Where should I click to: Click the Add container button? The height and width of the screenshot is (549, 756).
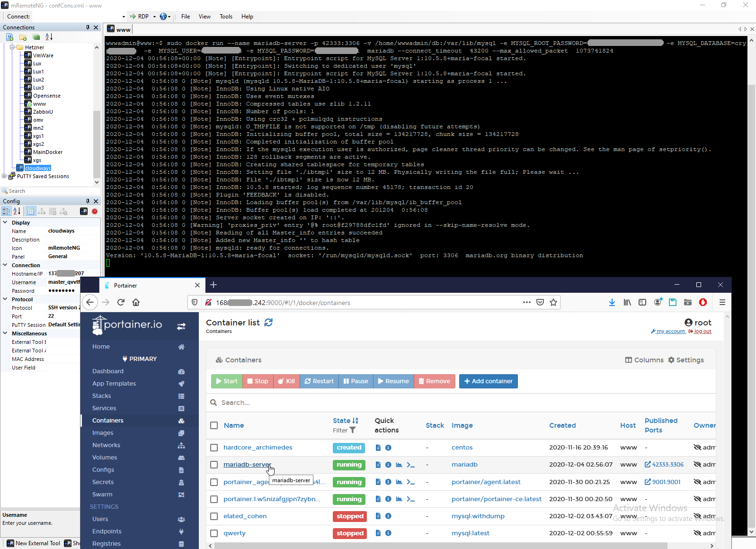[489, 381]
